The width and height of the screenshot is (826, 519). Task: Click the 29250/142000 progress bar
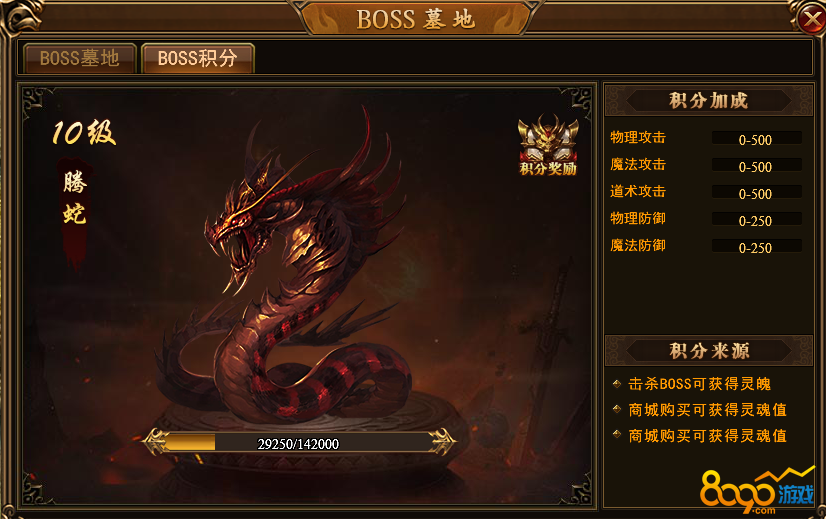[x=298, y=443]
